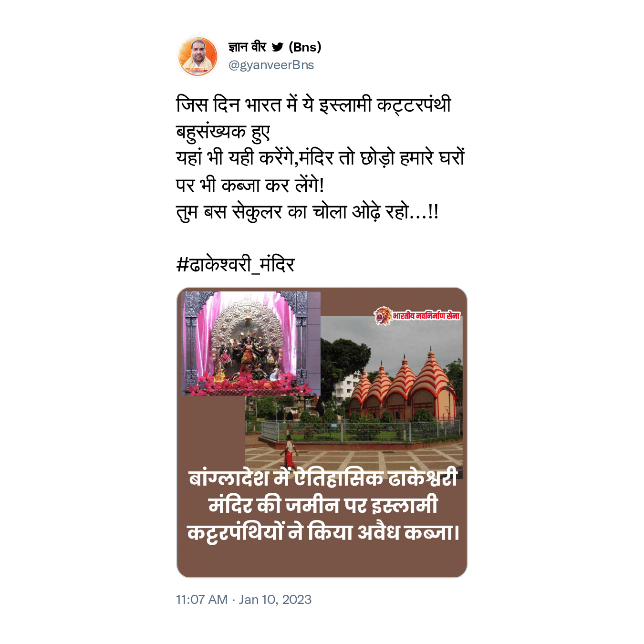This screenshot has height=644, width=644.
Task: Click the lion logo in the image
Action: point(382,316)
